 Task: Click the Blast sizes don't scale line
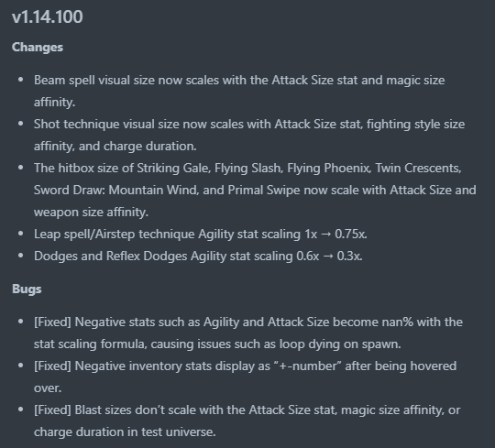click(x=247, y=410)
